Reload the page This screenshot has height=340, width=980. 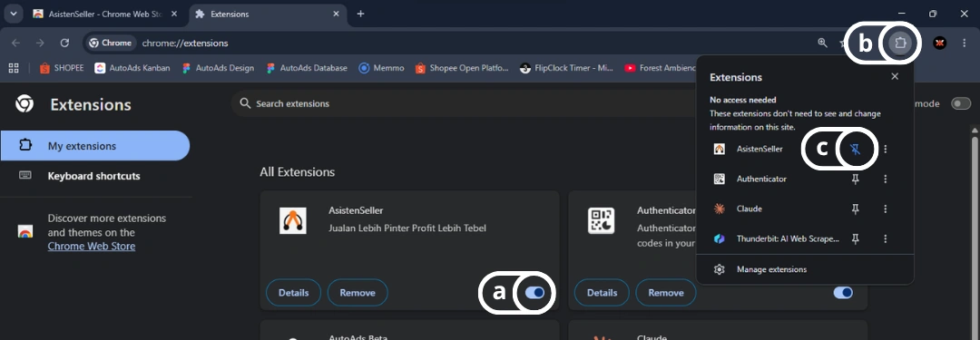(64, 44)
